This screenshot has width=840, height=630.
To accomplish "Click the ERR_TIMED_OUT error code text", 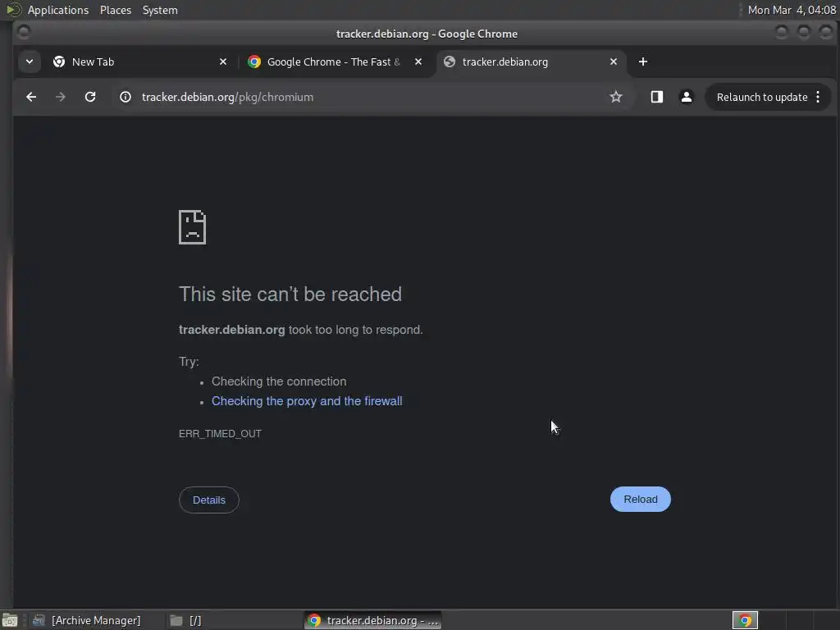I will point(220,434).
